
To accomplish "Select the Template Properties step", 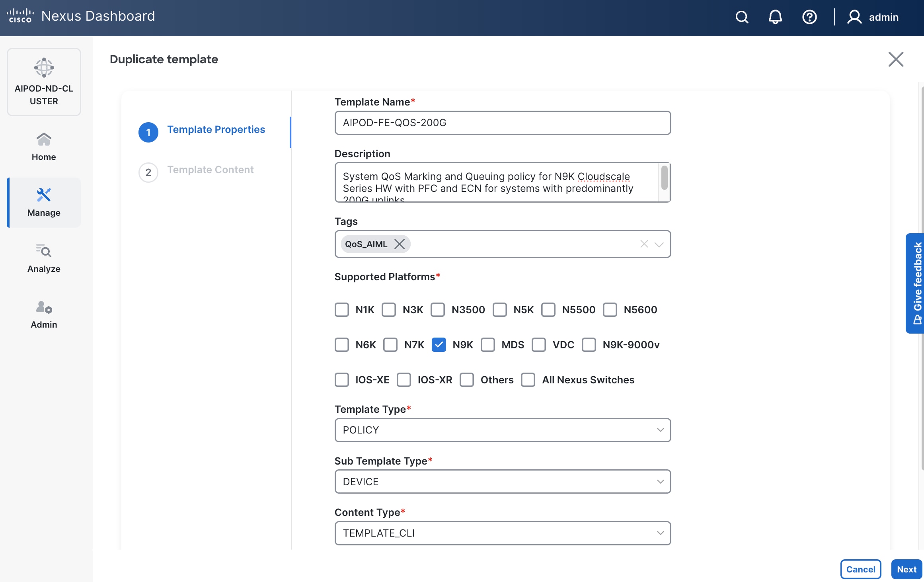I will click(x=216, y=129).
